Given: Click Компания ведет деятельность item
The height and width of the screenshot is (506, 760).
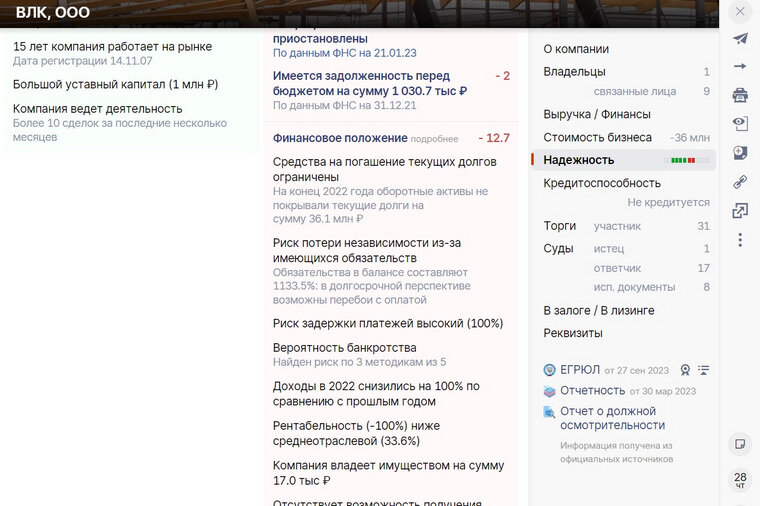Looking at the screenshot, I should tap(97, 109).
